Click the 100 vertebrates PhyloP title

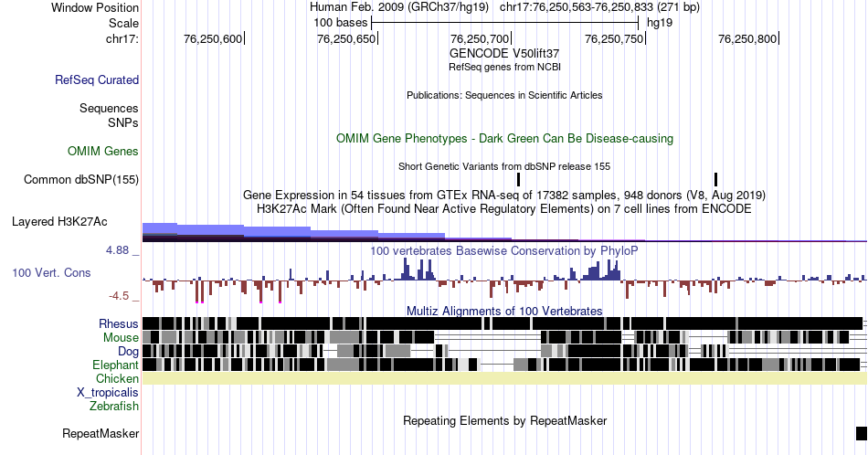point(504,250)
